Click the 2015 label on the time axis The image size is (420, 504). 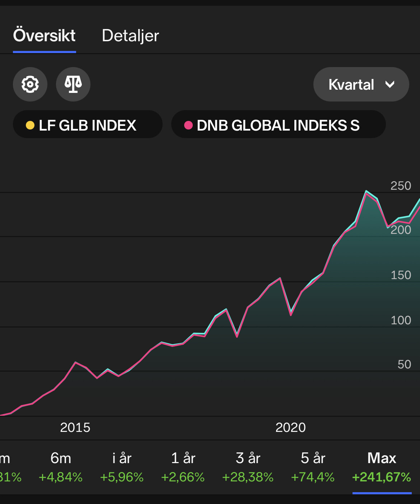point(75,428)
